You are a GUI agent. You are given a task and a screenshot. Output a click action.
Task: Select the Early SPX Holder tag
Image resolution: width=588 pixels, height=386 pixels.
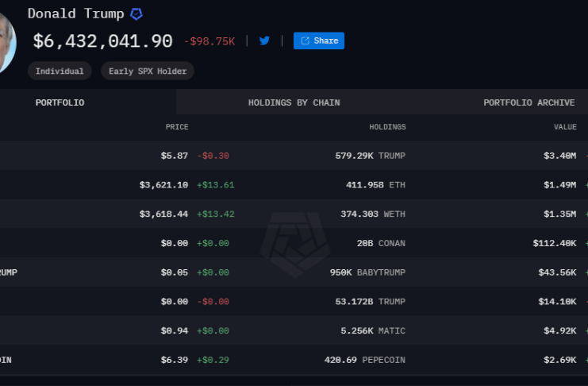point(148,71)
